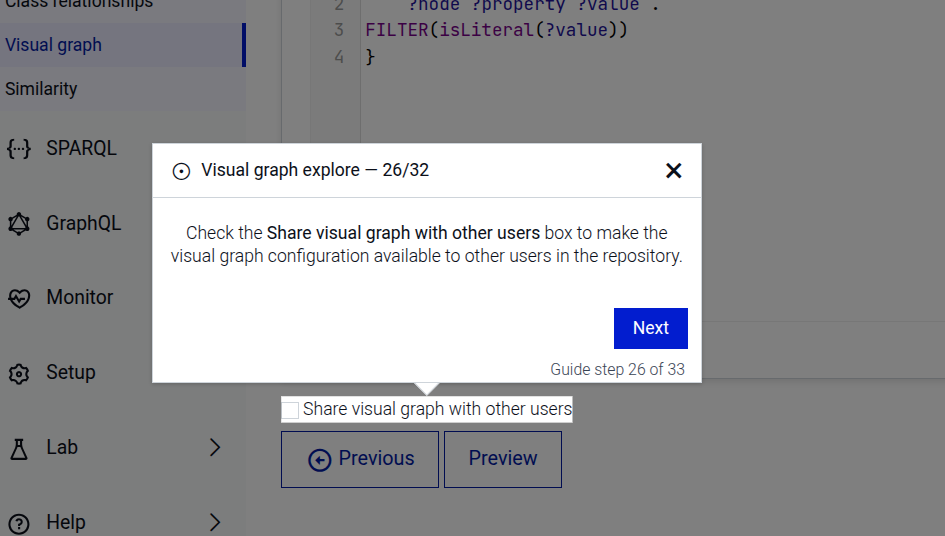Image resolution: width=945 pixels, height=536 pixels.
Task: Go to Class relationships in sidebar
Action: [79, 4]
